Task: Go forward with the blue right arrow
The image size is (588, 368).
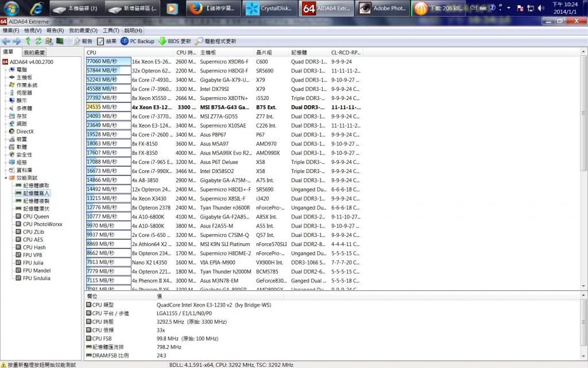Action: (x=17, y=41)
